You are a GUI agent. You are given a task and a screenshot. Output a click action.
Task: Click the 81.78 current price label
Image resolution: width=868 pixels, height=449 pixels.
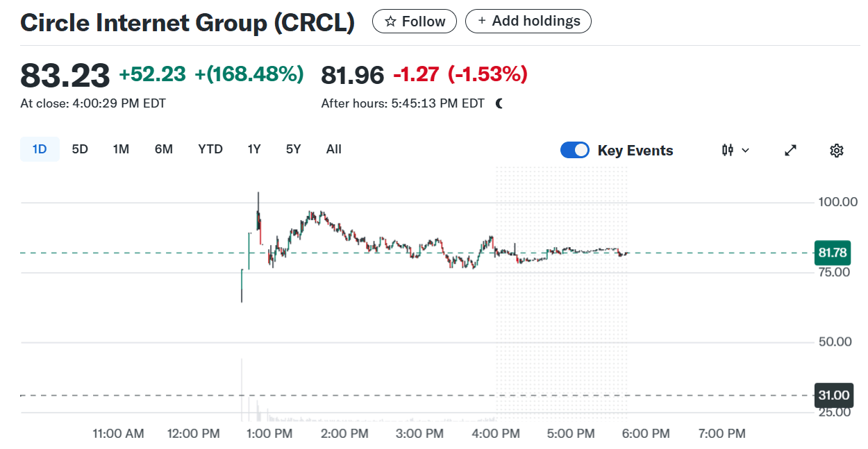tap(833, 253)
